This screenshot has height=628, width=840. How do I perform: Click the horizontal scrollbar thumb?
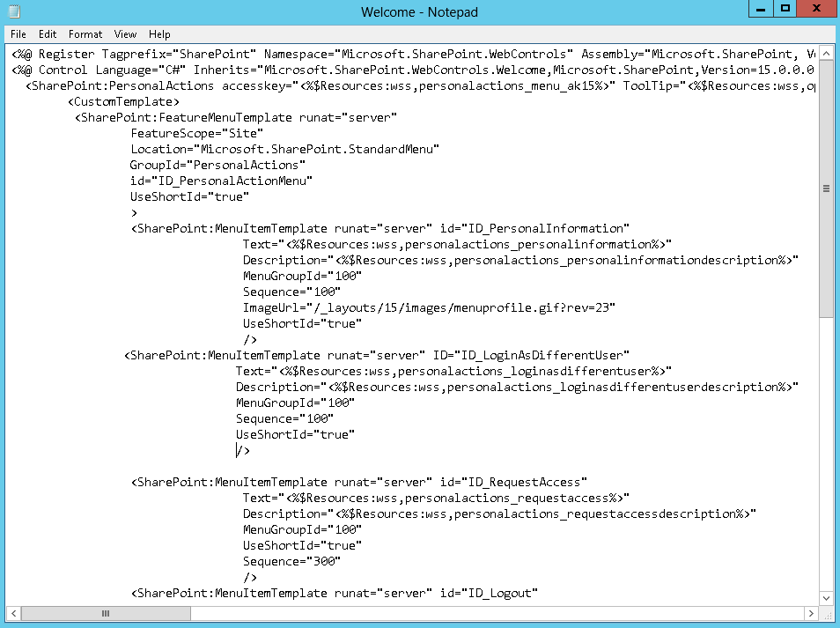coord(106,613)
